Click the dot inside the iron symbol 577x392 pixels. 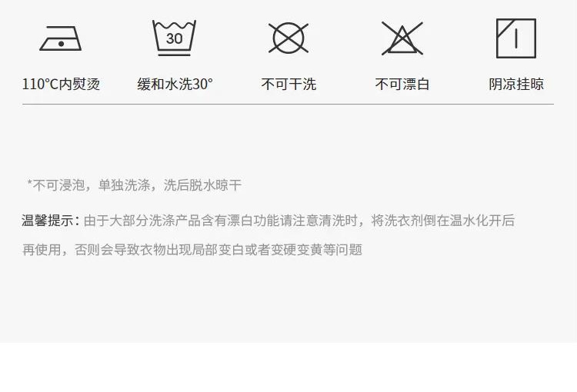pyautogui.click(x=61, y=44)
